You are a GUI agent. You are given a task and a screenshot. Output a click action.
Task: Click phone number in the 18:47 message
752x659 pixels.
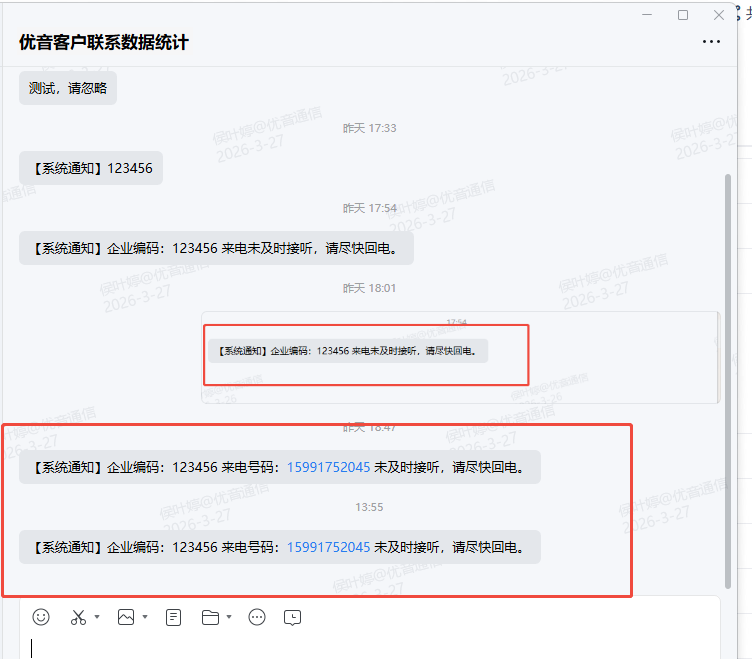(328, 467)
